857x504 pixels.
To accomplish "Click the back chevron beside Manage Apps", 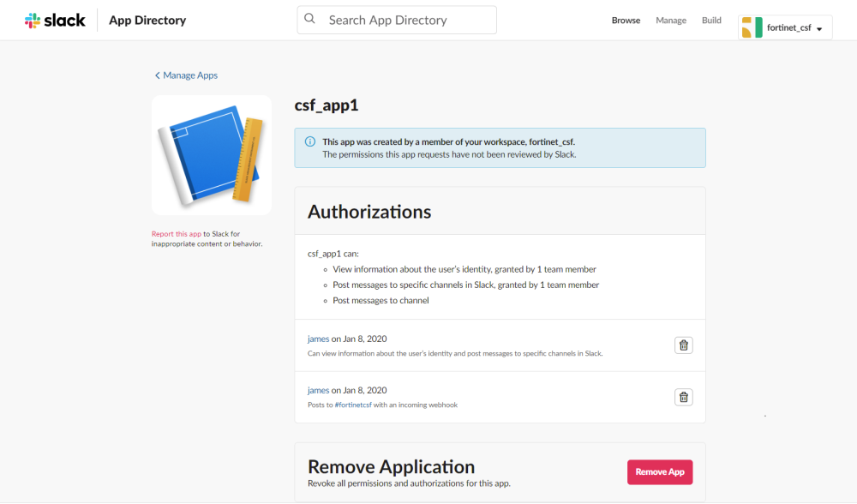I will [157, 75].
